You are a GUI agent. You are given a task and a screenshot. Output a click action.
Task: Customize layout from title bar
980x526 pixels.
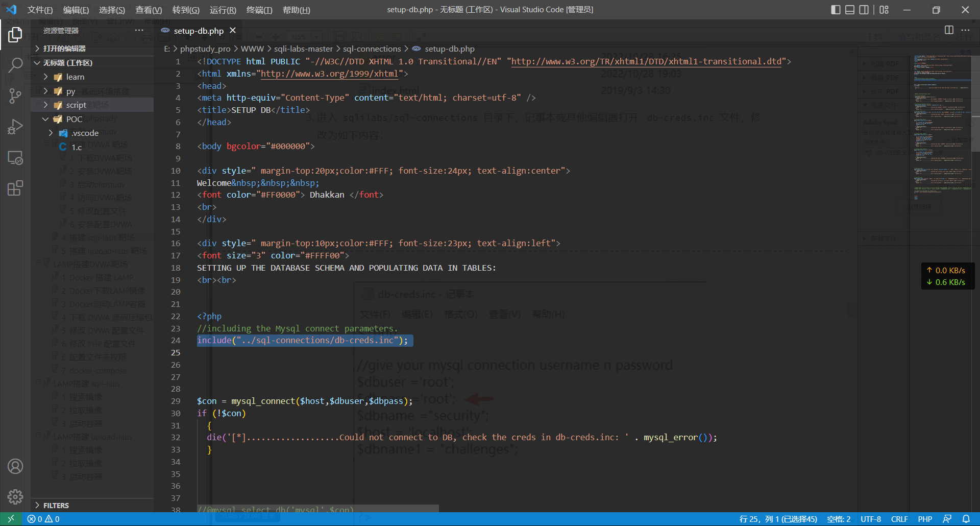pyautogui.click(x=884, y=10)
